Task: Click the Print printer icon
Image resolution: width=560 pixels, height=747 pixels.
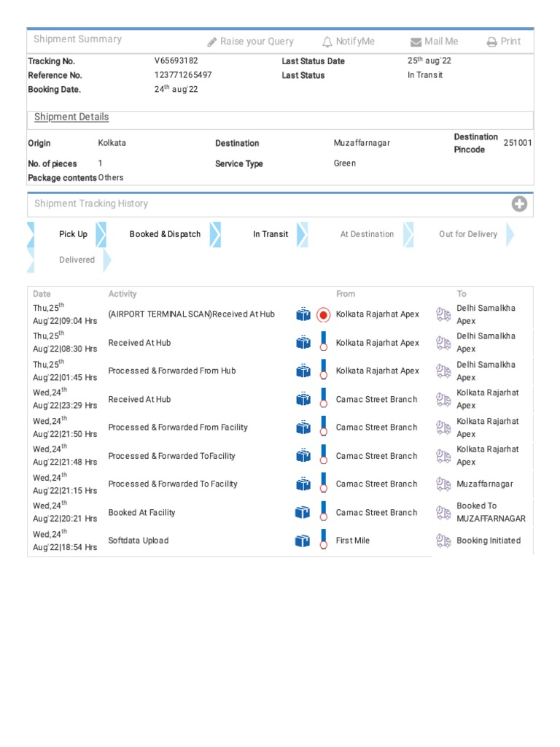Action: click(x=492, y=42)
